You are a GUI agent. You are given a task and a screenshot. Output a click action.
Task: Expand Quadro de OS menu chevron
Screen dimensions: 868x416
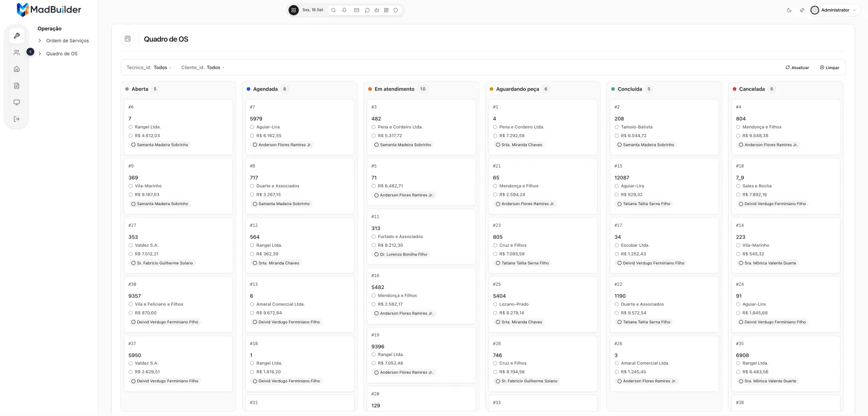pyautogui.click(x=40, y=54)
